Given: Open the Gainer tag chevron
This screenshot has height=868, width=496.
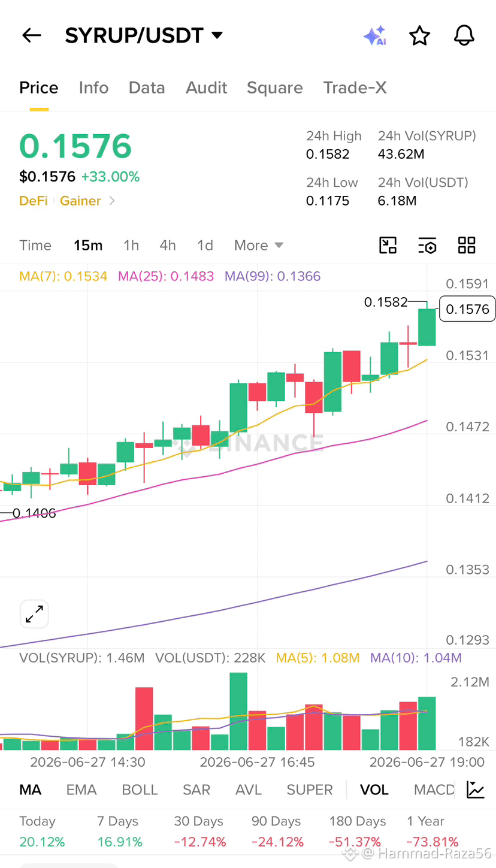Looking at the screenshot, I should pyautogui.click(x=112, y=201).
